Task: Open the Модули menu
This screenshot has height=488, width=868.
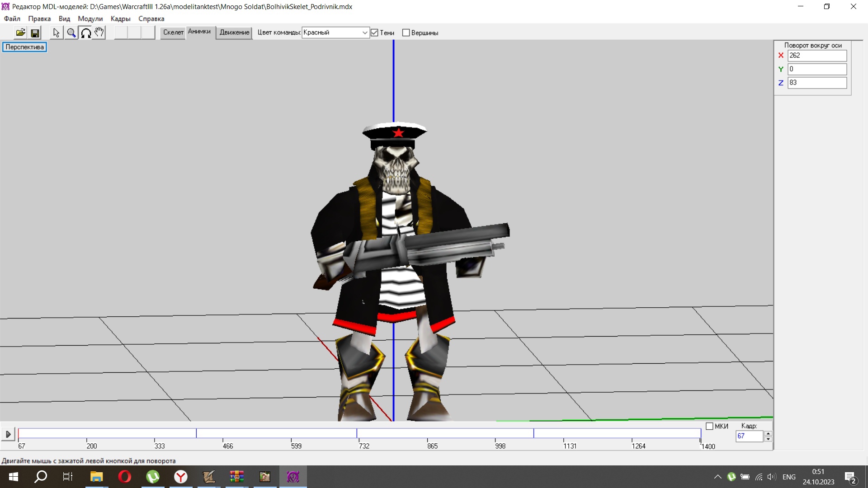Action: coord(90,19)
